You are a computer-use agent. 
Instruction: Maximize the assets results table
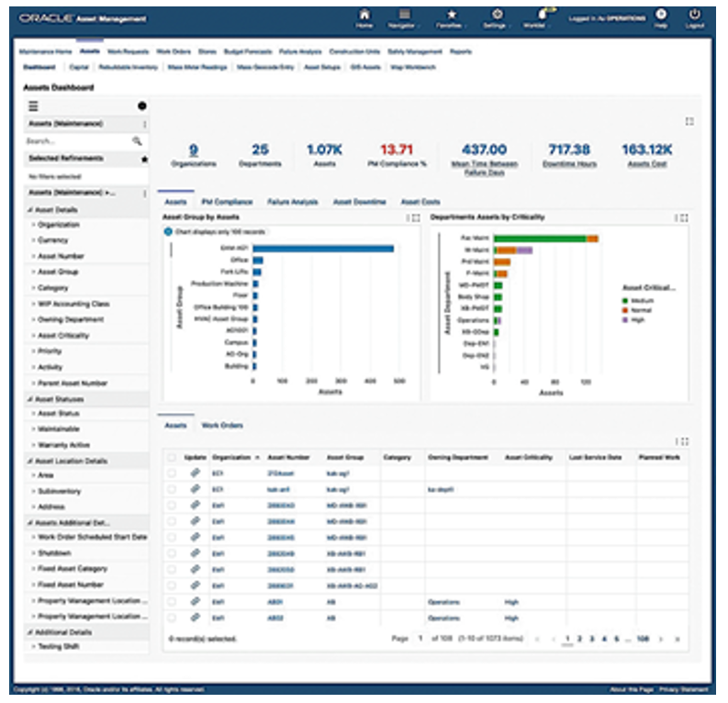pos(684,441)
